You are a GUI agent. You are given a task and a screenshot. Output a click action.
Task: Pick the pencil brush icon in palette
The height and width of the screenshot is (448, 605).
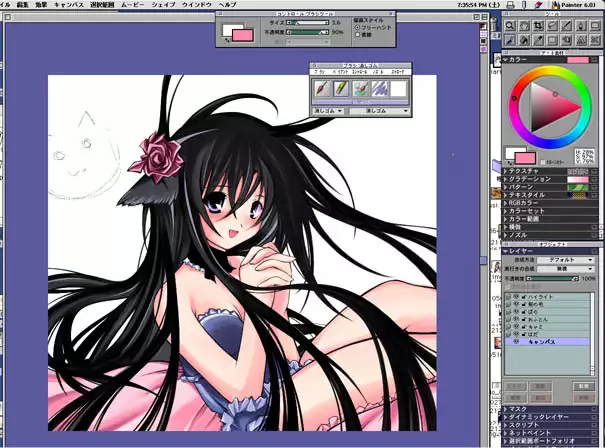[343, 89]
